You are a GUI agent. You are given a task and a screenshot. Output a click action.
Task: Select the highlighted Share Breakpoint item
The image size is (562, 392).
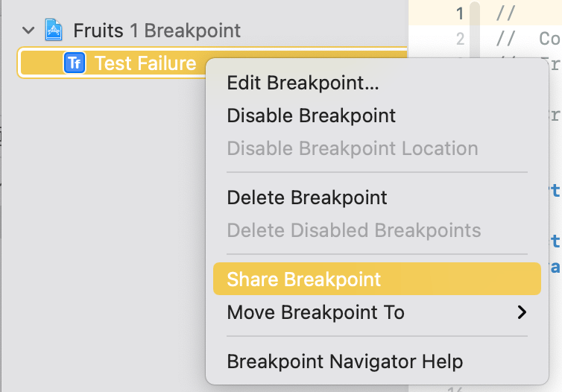click(x=303, y=279)
